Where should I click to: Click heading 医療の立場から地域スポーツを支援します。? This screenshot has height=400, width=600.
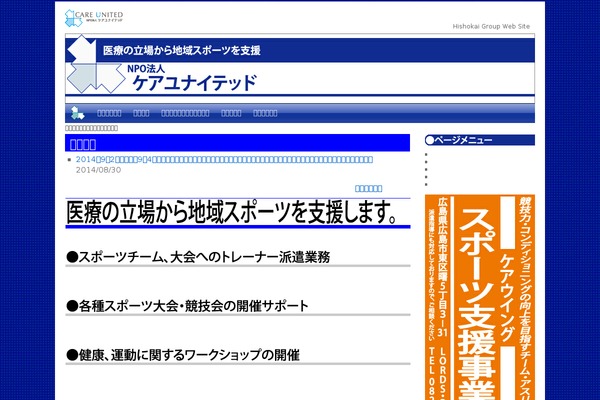coord(238,213)
